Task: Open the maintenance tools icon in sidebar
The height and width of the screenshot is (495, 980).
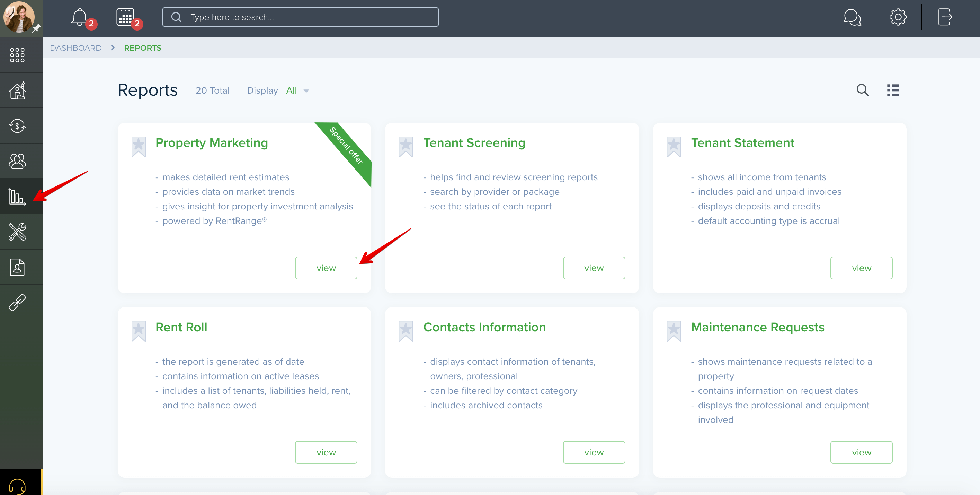Action: pos(18,232)
